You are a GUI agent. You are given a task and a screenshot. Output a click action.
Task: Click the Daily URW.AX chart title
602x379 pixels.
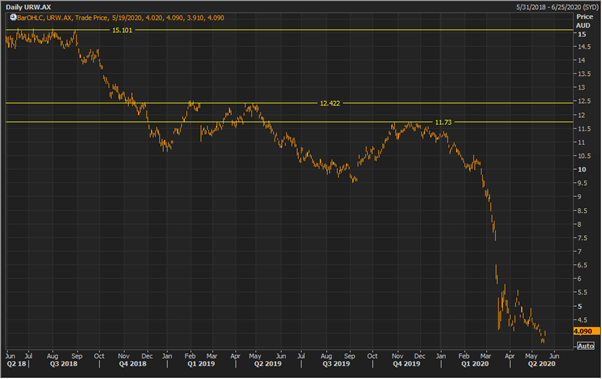click(x=28, y=7)
